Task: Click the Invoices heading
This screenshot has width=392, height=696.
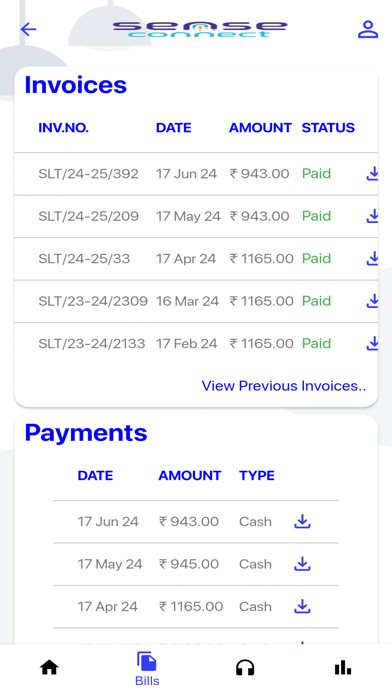Action: [75, 85]
